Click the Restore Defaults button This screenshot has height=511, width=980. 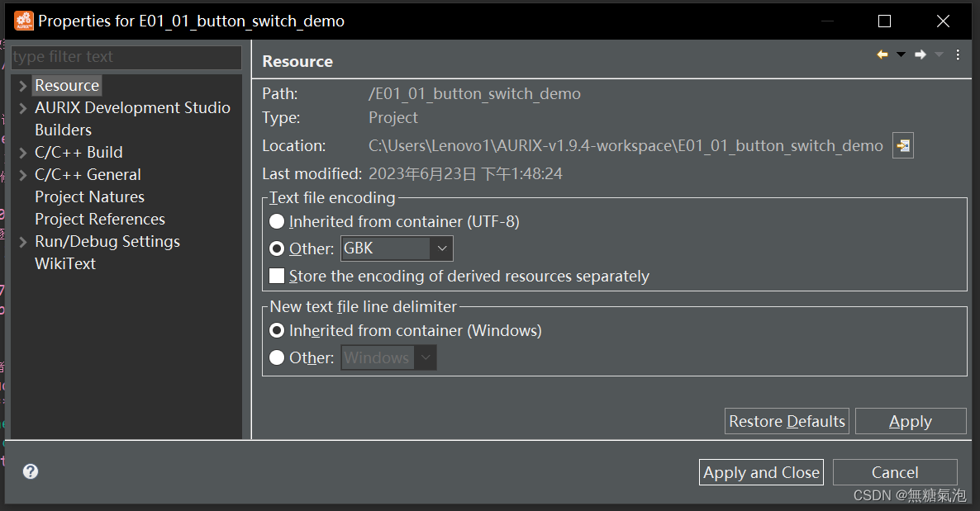787,421
